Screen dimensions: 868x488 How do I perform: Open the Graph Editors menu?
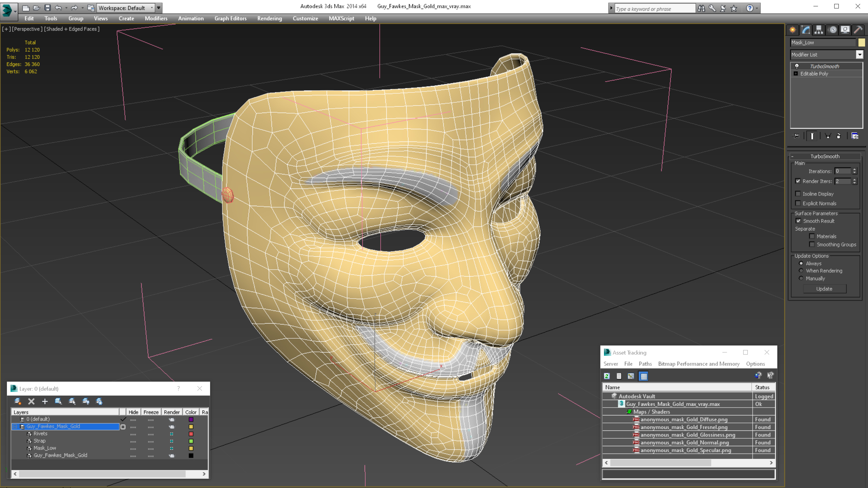coord(231,18)
